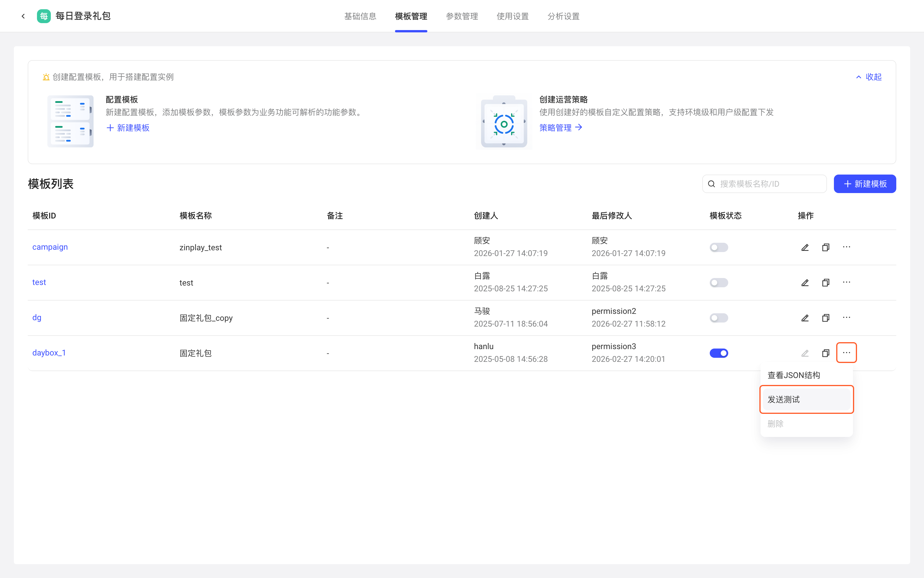Copy the test template
Viewport: 924px width, 578px height.
point(826,283)
